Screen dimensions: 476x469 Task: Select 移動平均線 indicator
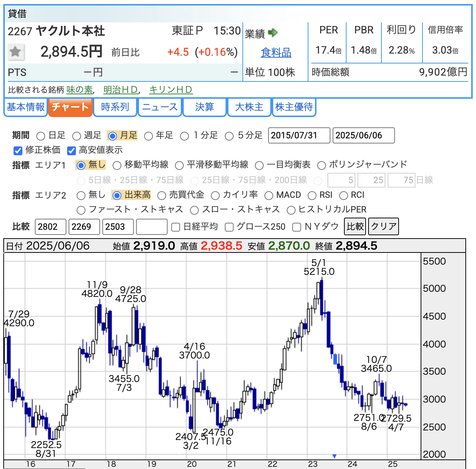tap(117, 166)
